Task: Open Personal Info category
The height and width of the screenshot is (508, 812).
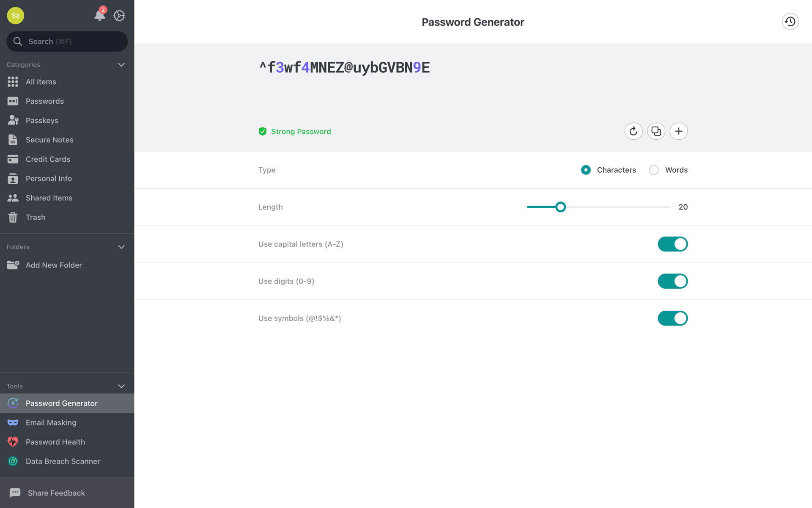Action: point(49,179)
